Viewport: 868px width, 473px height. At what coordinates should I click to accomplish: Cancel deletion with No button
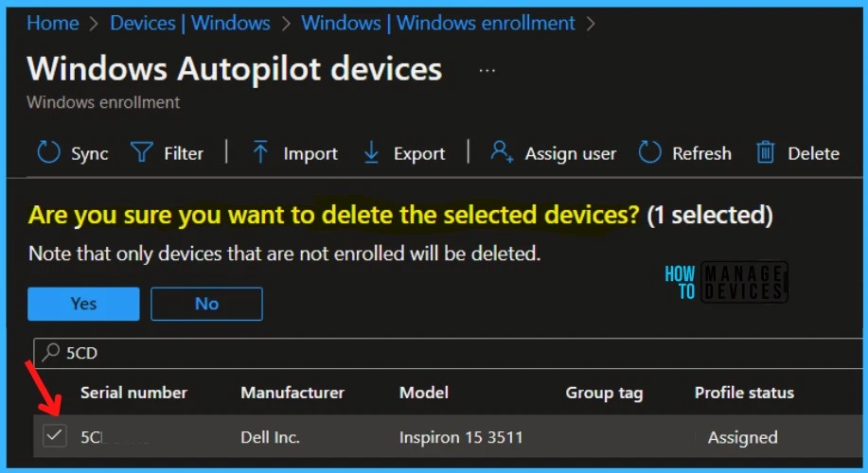tap(206, 304)
